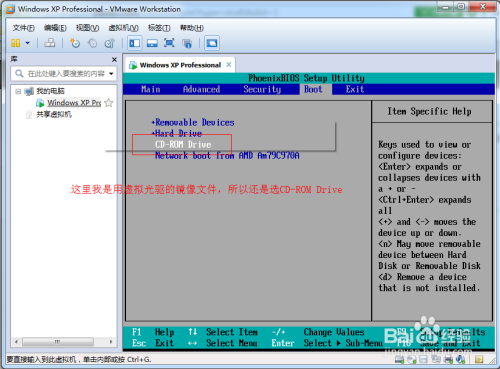This screenshot has width=500, height=369.
Task: Click the Change Values legend text
Action: pos(334,332)
